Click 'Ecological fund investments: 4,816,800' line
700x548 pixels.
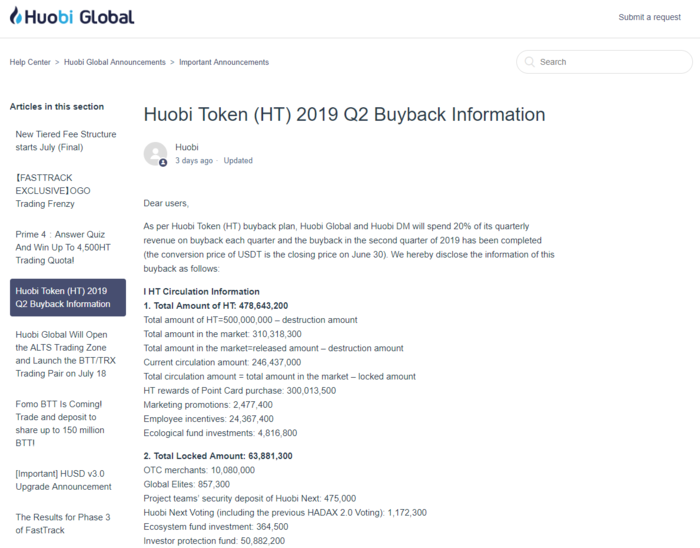click(x=220, y=433)
